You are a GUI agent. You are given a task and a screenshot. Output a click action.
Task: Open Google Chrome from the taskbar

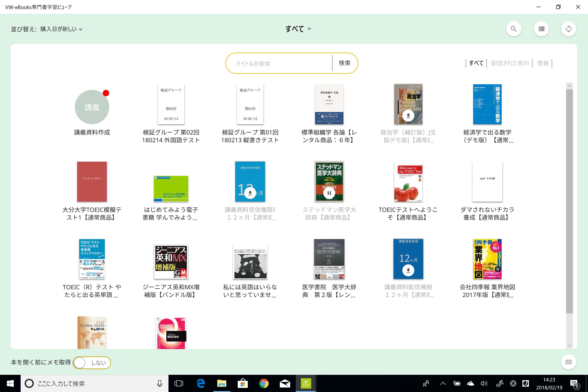coord(264,383)
